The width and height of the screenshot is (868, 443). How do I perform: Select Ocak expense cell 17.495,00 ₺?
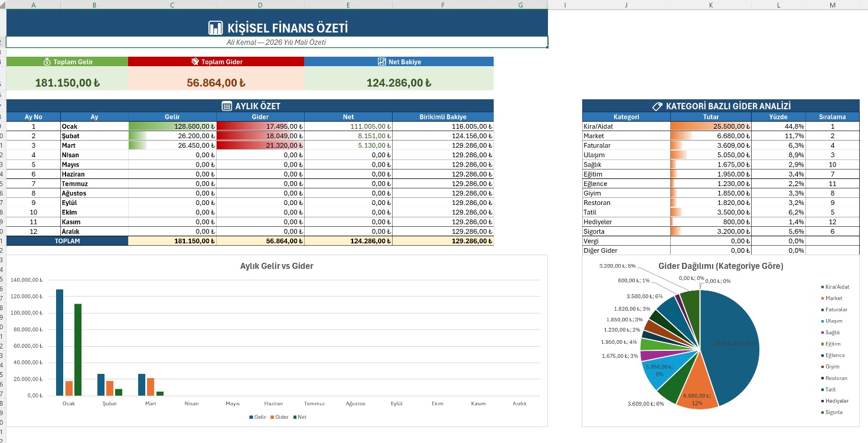tap(260, 126)
